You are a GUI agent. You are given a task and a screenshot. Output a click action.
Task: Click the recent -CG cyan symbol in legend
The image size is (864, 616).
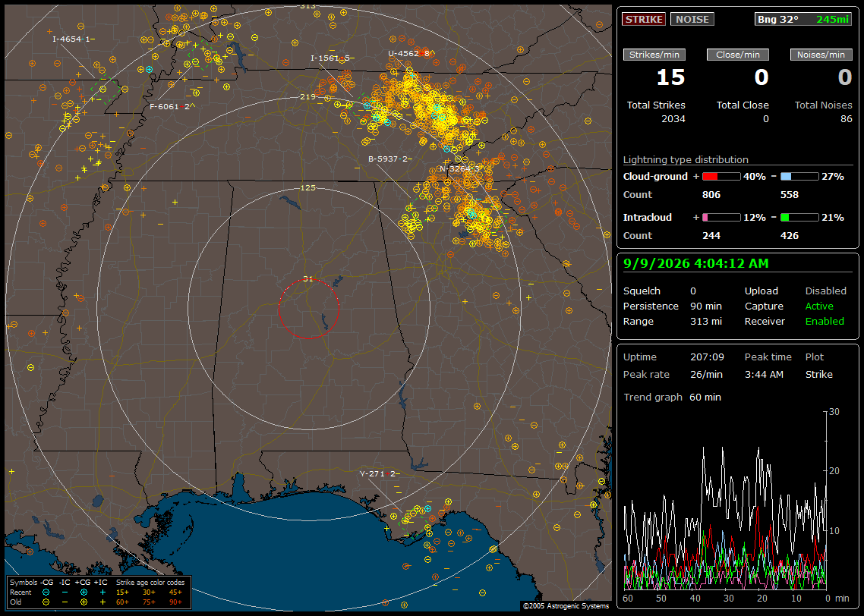[46, 592]
